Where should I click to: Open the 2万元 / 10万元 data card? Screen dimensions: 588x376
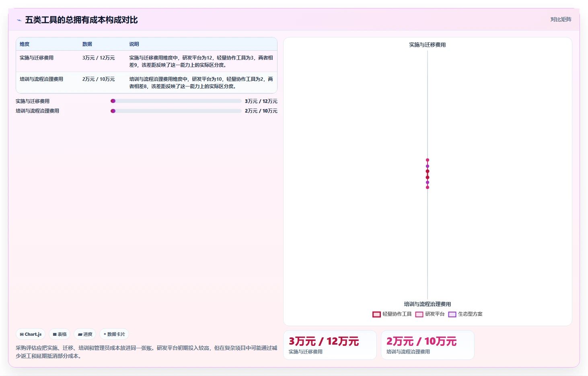tap(428, 345)
